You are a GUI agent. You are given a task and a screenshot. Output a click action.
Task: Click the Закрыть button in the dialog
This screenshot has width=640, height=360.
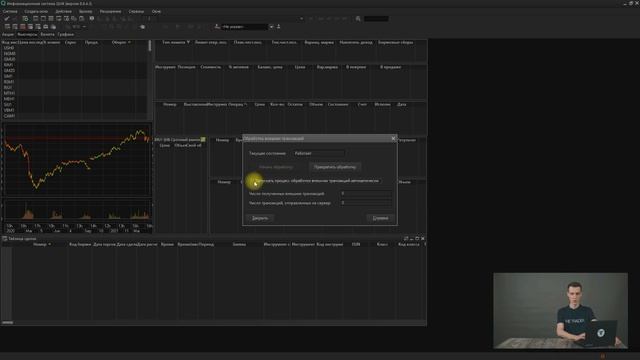click(x=260, y=218)
